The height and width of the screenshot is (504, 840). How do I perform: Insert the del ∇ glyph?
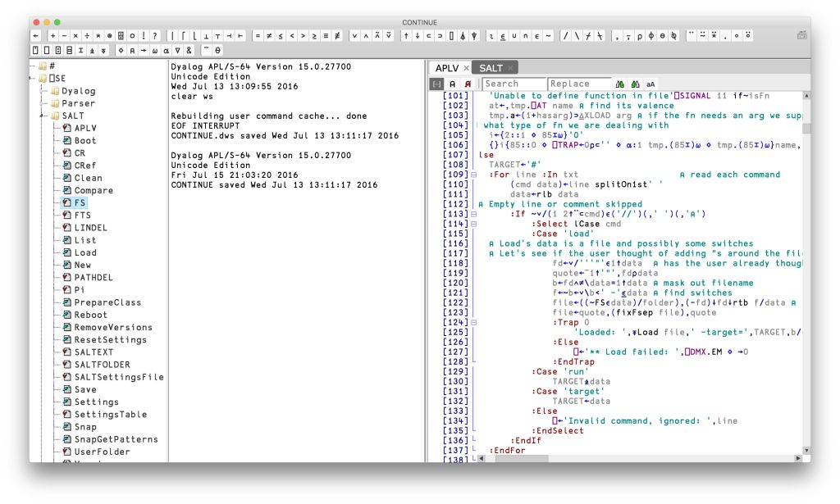point(177,50)
